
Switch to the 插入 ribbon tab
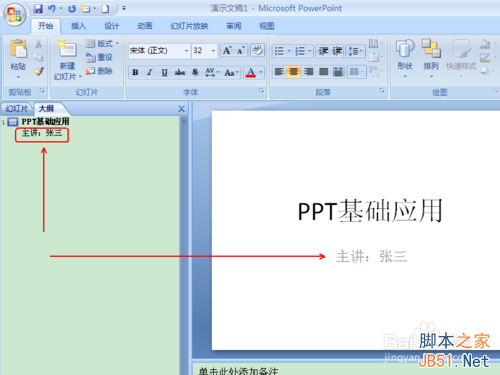tap(78, 26)
